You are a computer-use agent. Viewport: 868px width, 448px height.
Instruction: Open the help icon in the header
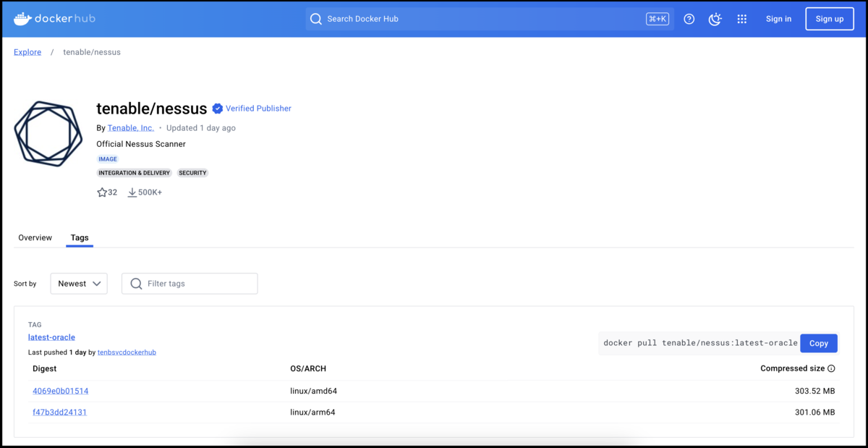pos(689,19)
